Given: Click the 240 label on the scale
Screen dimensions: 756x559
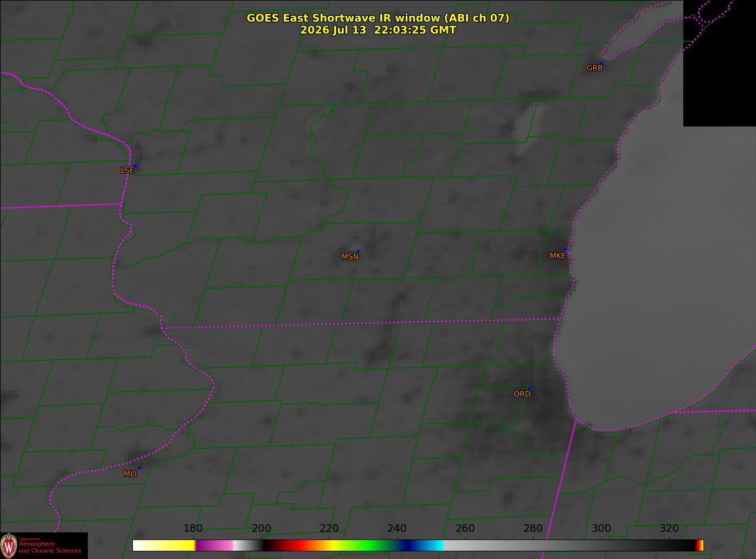Looking at the screenshot, I should [397, 529].
